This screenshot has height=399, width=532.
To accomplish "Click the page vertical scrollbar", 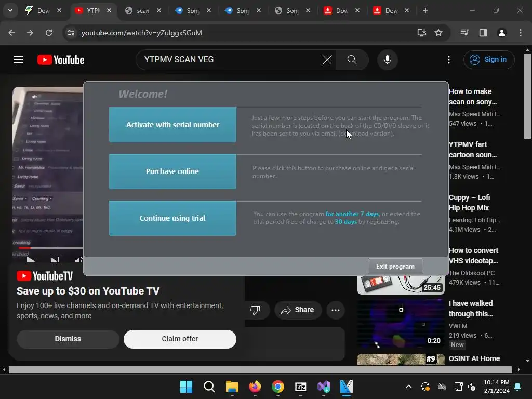I will [527, 97].
